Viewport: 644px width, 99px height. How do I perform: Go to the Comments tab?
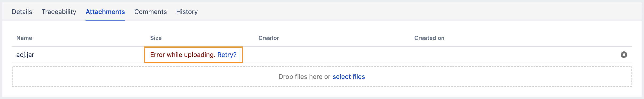150,12
